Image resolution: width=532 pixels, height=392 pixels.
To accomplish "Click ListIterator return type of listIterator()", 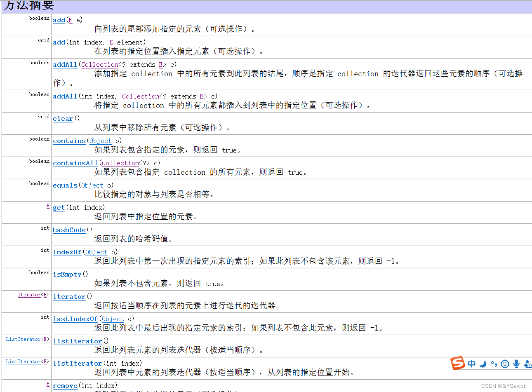I will click(x=23, y=339).
